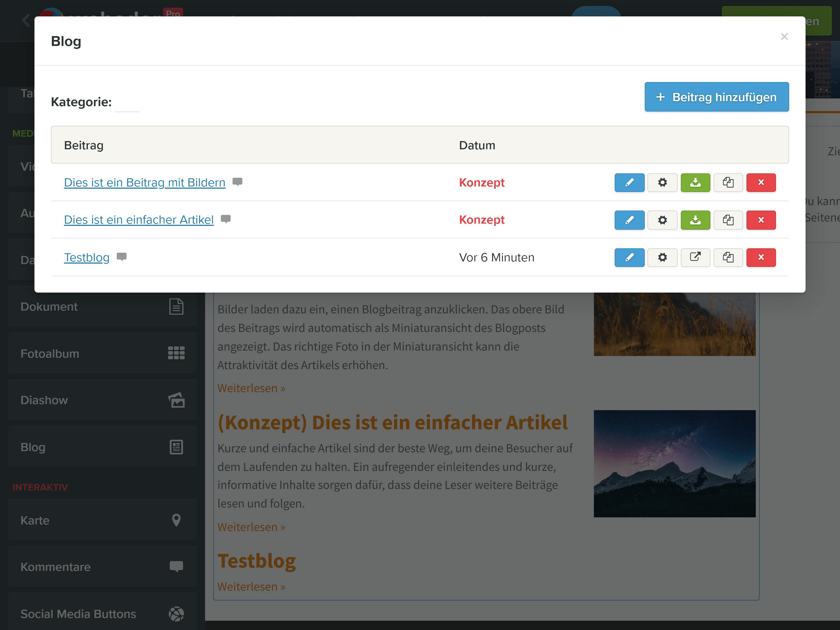The width and height of the screenshot is (840, 630).
Task: Click Beitrag hinzufügen button
Action: coord(717,97)
